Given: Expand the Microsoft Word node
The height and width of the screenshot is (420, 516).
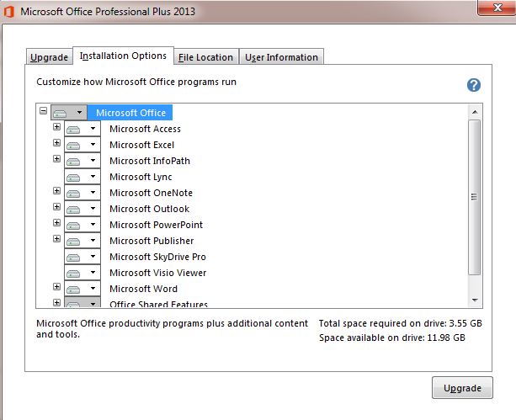Looking at the screenshot, I should tap(56, 287).
